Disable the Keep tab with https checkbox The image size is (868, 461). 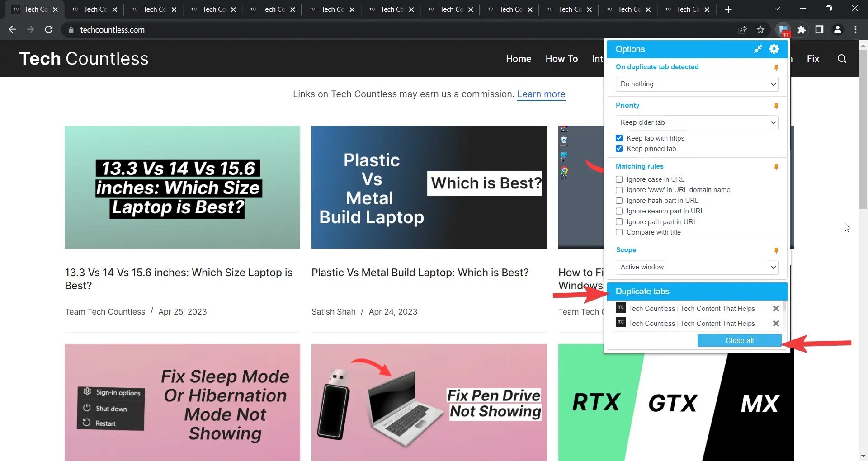coord(619,138)
